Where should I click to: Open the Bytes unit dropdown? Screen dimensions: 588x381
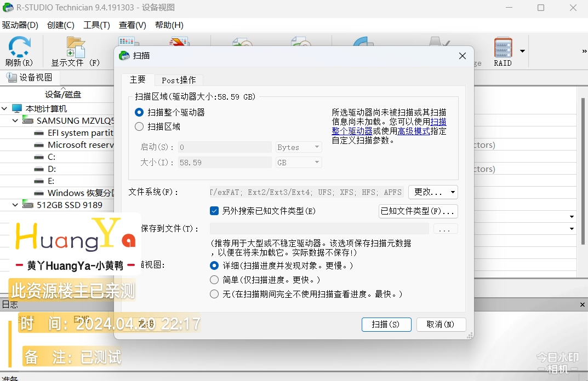click(299, 147)
